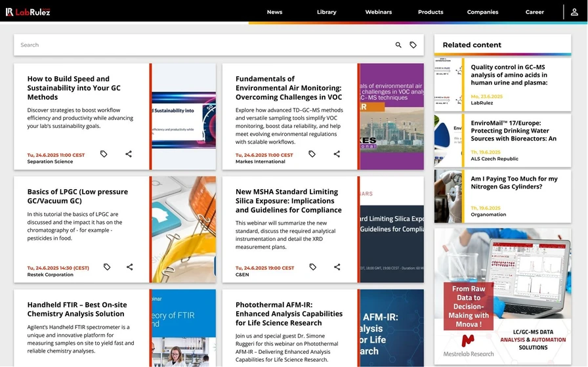Open EnviroMail 17/Europe related article

513,131
